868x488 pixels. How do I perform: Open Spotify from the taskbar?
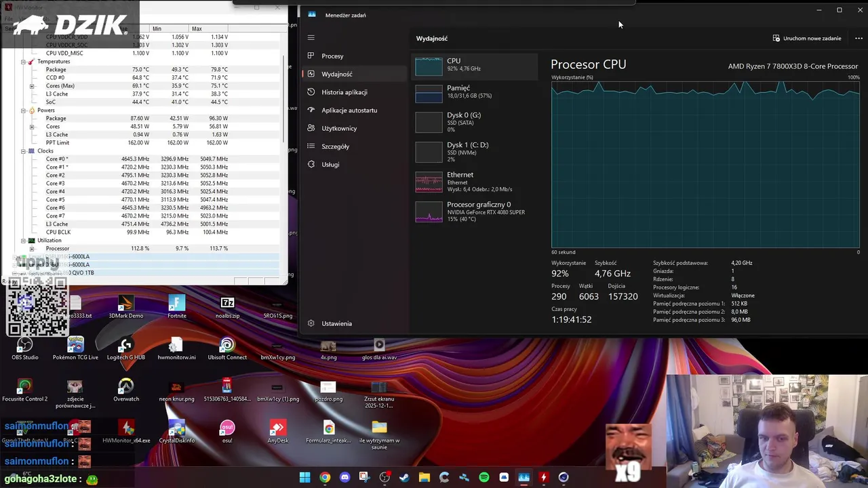click(x=484, y=477)
